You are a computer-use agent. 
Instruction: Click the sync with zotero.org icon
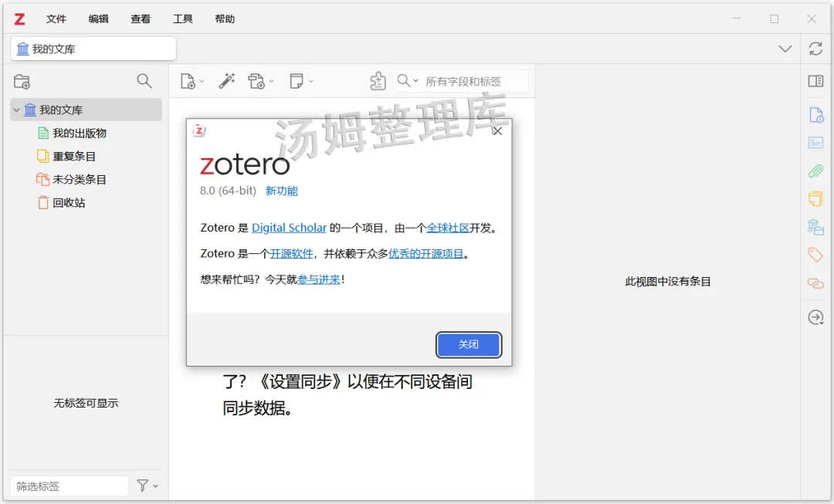(x=816, y=49)
